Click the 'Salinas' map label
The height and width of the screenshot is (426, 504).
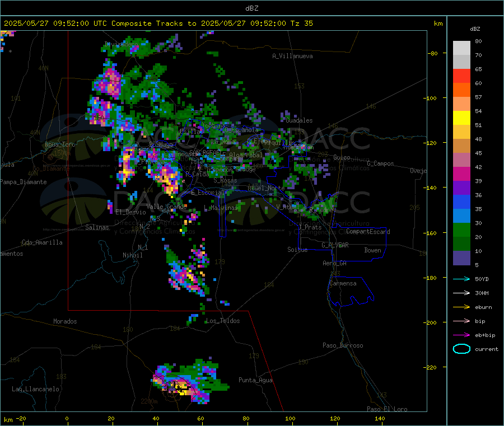[x=97, y=227]
